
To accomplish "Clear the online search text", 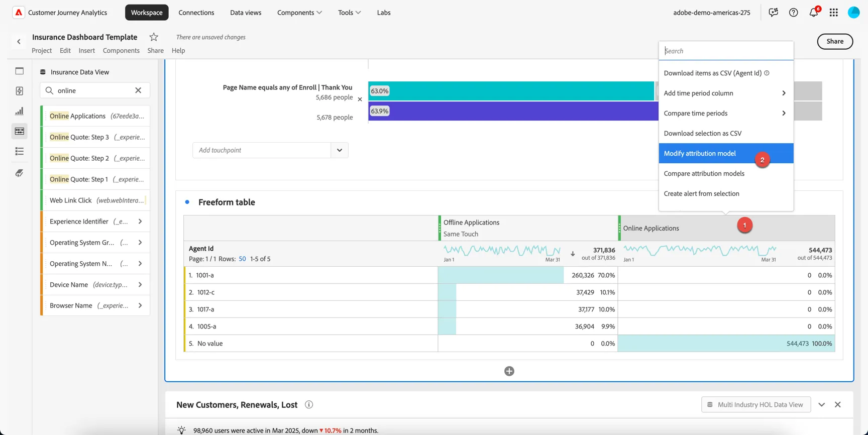I will point(138,90).
